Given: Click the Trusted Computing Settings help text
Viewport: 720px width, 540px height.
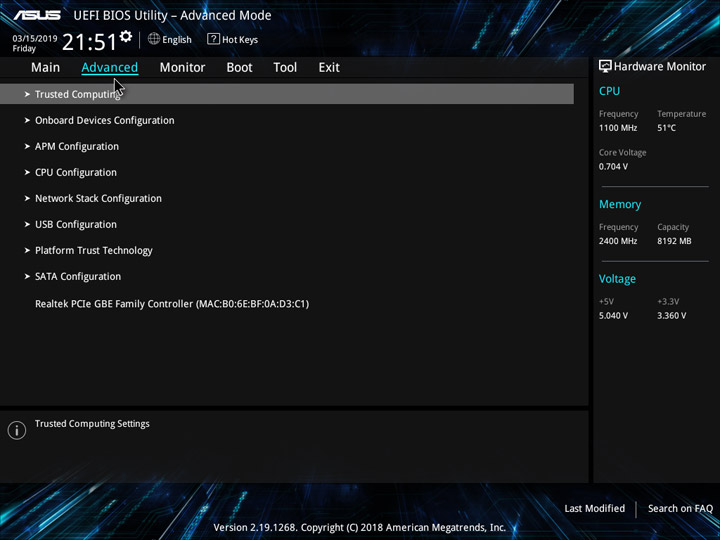Looking at the screenshot, I should pos(92,424).
